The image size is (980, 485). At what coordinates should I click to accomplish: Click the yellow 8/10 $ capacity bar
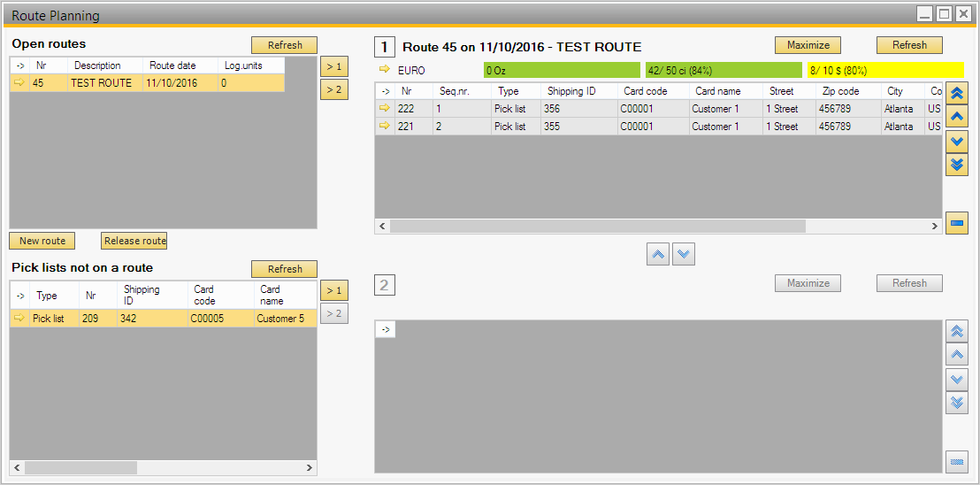point(884,70)
